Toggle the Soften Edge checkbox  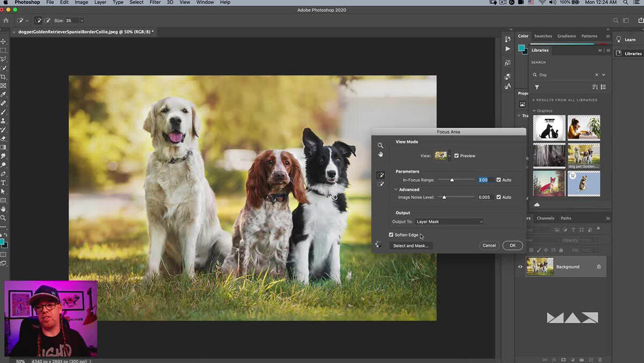pyautogui.click(x=391, y=235)
